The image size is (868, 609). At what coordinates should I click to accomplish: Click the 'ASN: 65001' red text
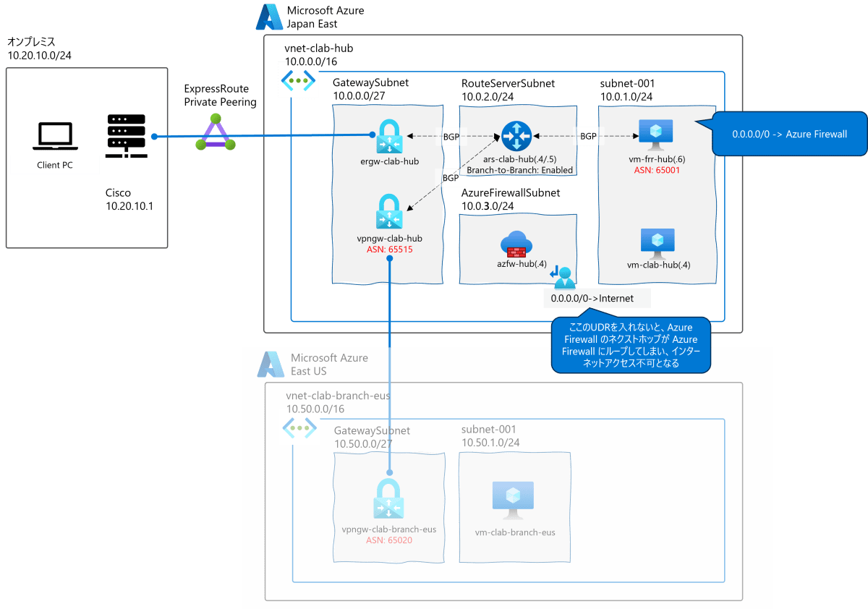pyautogui.click(x=656, y=171)
